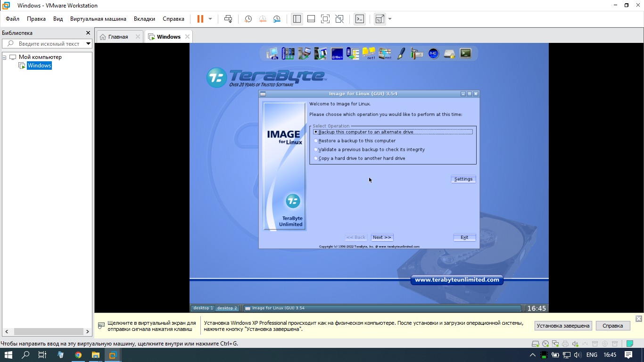Click the mnt mount drives icon
The image size is (644, 362).
[385, 54]
